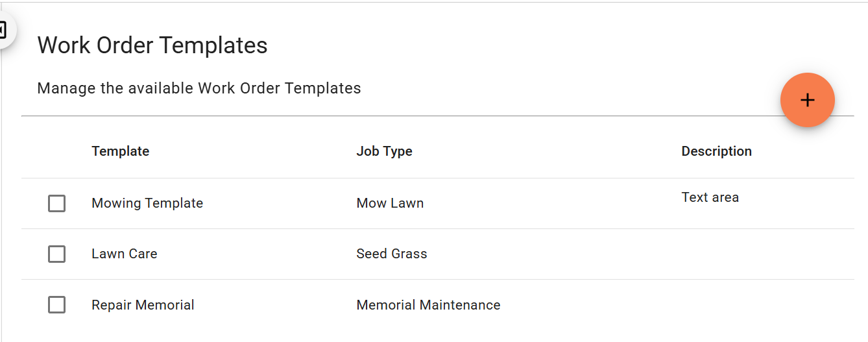
Task: Open the Repair Memorial template name
Action: pyautogui.click(x=143, y=305)
